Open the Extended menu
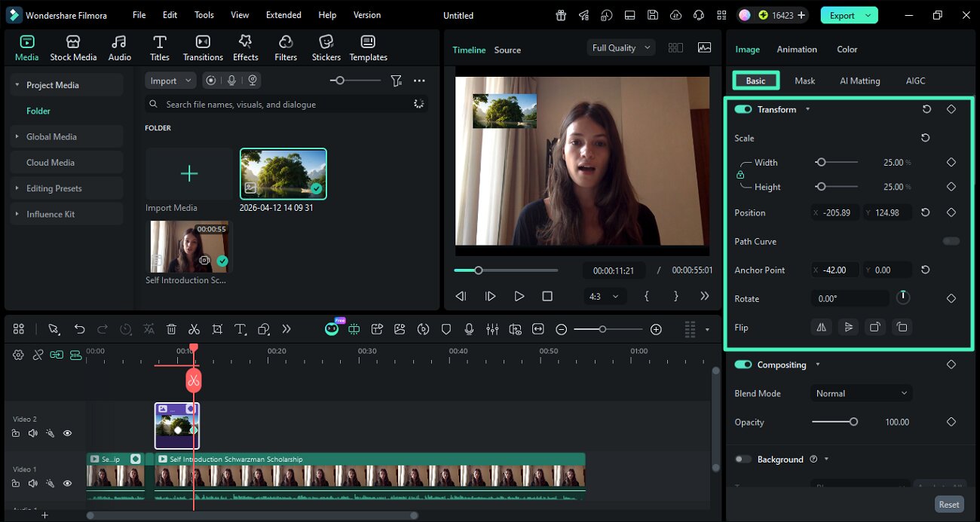Image resolution: width=980 pixels, height=522 pixels. pos(283,15)
